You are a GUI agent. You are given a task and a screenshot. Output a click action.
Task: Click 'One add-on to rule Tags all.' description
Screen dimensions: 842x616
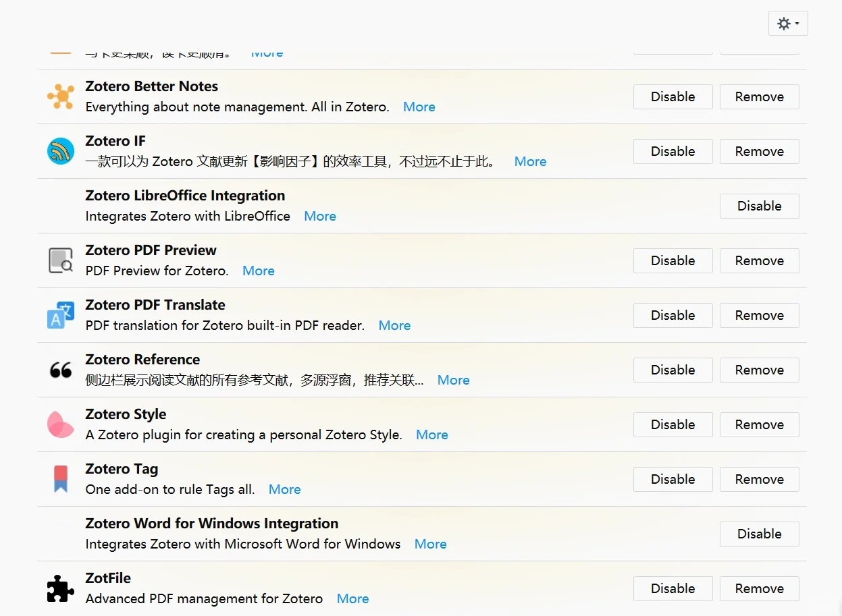(170, 489)
